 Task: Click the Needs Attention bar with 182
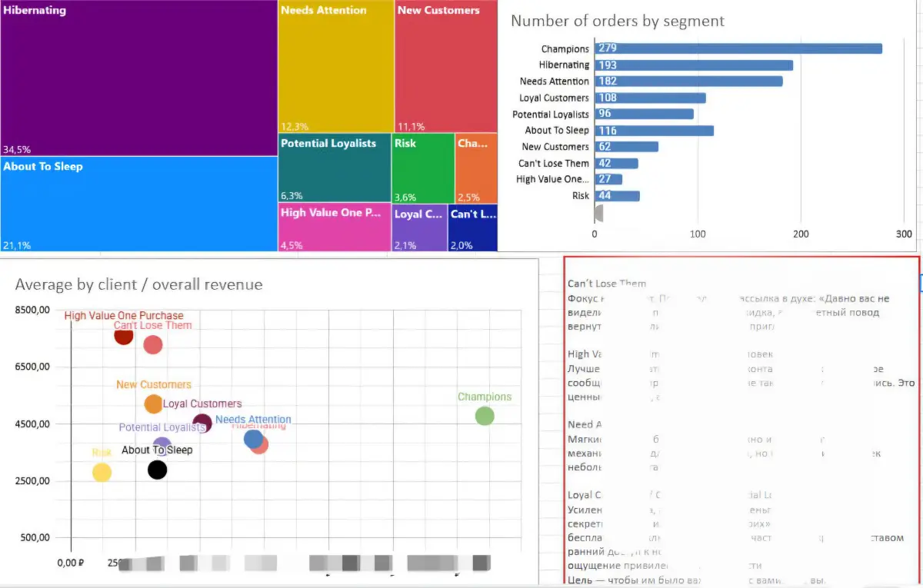pos(688,81)
